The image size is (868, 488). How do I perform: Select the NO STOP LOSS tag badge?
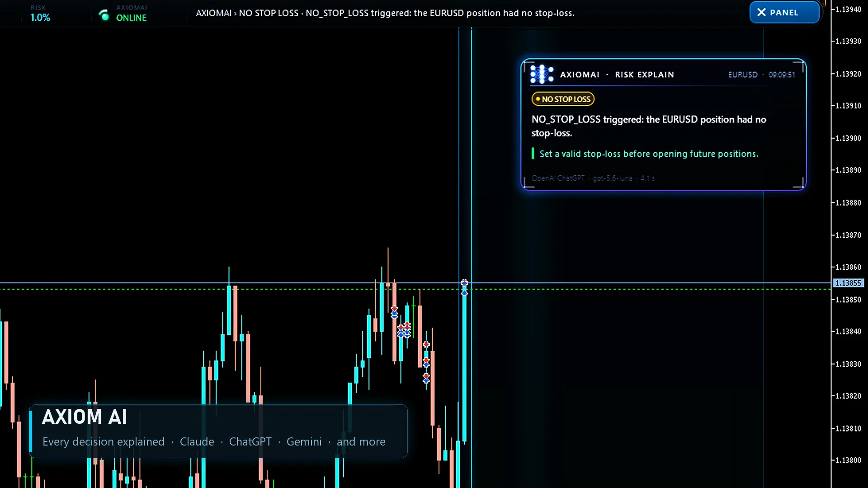click(563, 99)
